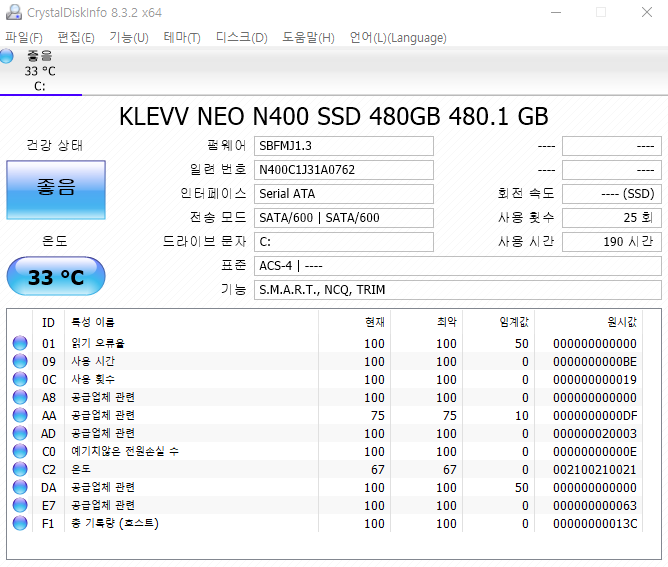The width and height of the screenshot is (668, 567).
Task: Click the 건강 상태 label
Action: pos(55,145)
